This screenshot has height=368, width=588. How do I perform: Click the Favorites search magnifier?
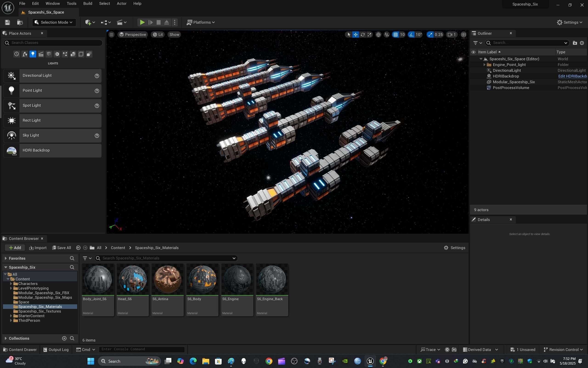pyautogui.click(x=72, y=258)
